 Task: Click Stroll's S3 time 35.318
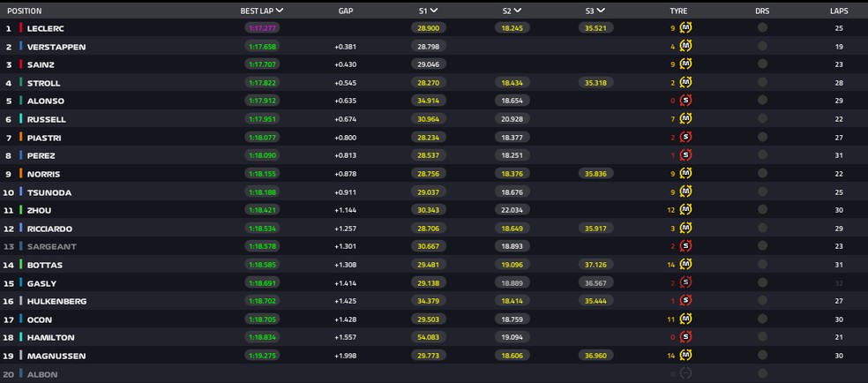point(595,83)
